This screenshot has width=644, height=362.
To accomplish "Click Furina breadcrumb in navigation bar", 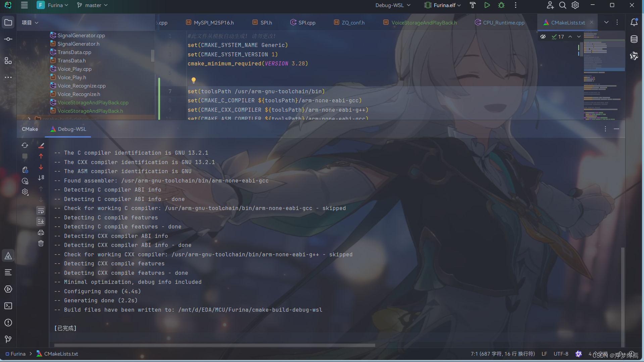I will [15, 354].
